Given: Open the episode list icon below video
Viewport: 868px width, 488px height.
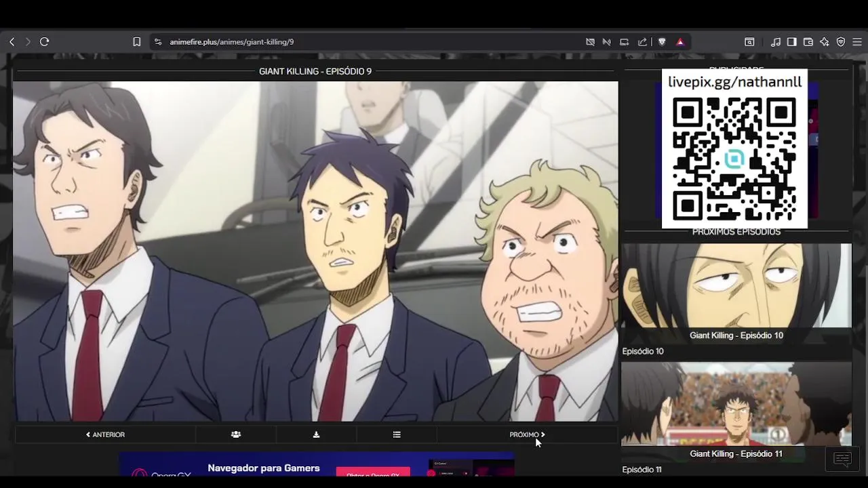Looking at the screenshot, I should point(397,434).
